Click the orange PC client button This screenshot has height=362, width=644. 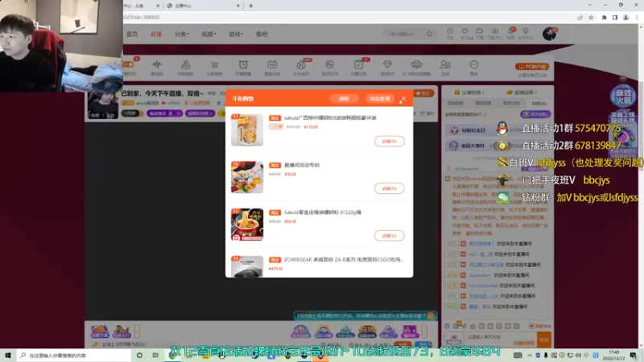pyautogui.click(x=532, y=67)
